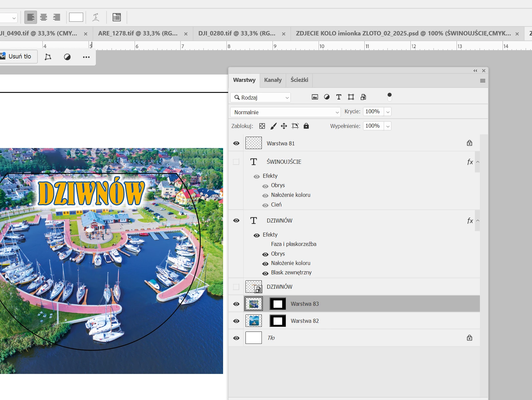Hide the Warstwa 82 layer
The width and height of the screenshot is (532, 400).
236,321
